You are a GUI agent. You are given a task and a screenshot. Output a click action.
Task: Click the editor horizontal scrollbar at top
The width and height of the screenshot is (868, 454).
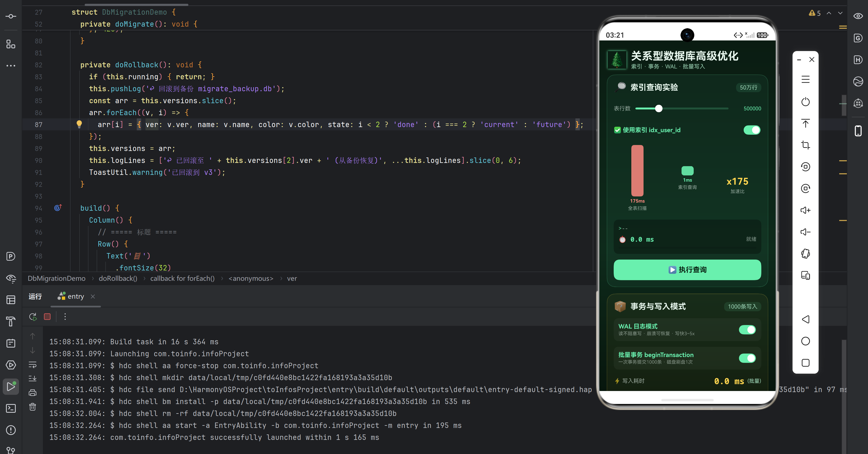(137, 5)
